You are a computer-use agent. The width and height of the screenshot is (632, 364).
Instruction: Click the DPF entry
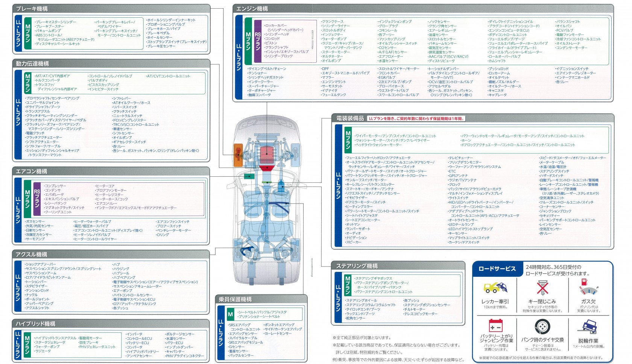tap(325, 69)
